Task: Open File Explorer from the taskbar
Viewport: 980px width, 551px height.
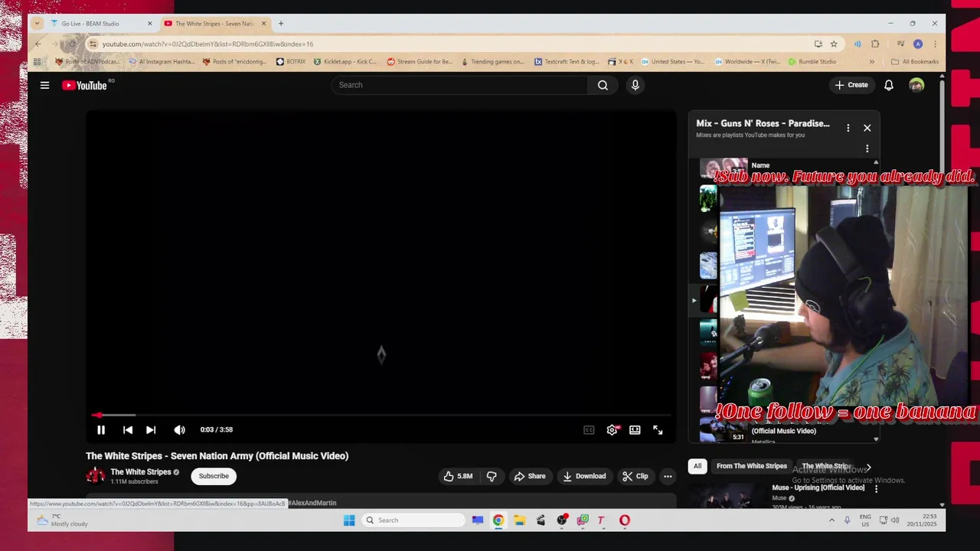Action: pos(519,520)
